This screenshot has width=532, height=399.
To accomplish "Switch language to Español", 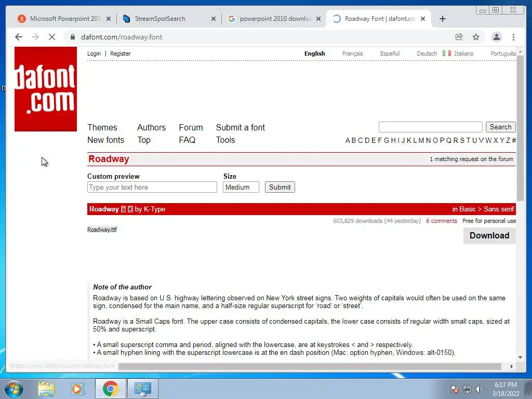I will pos(390,54).
